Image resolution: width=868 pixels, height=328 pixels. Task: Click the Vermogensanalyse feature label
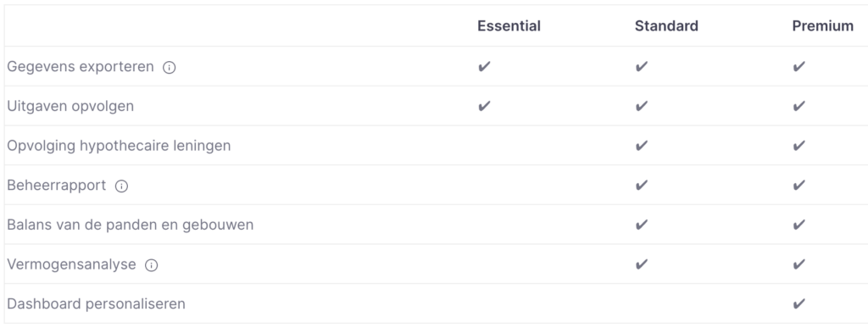pyautogui.click(x=71, y=265)
